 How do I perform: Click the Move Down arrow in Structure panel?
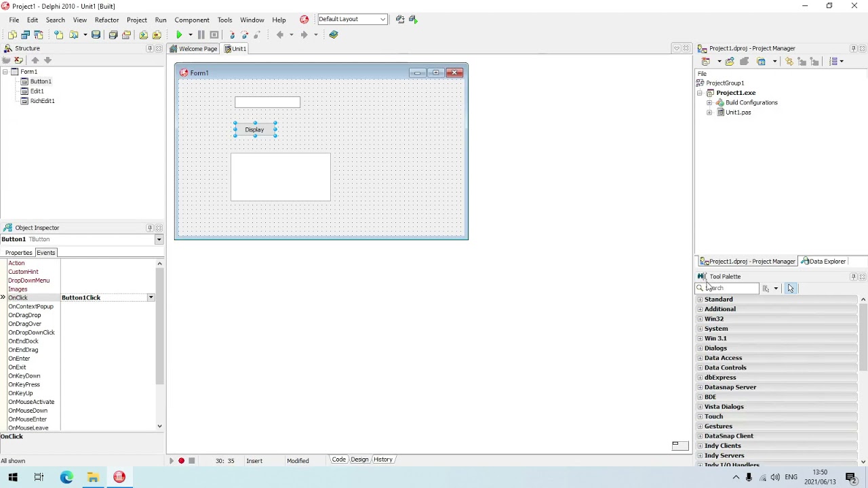coord(47,60)
